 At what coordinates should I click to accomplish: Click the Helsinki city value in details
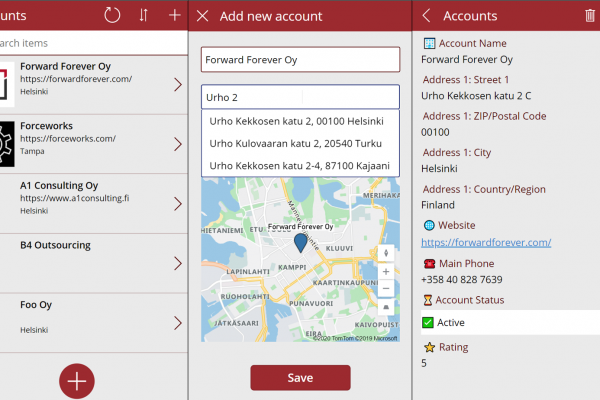click(439, 168)
